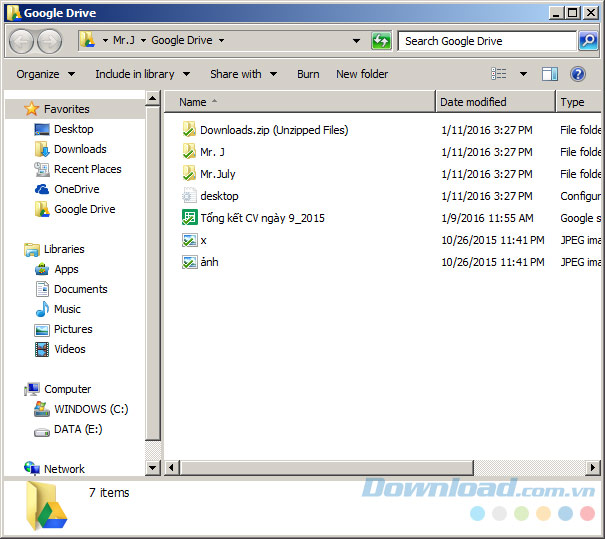Select the Tổng kết CV ngày 9_2015 file name
The width and height of the screenshot is (605, 539).
(262, 218)
